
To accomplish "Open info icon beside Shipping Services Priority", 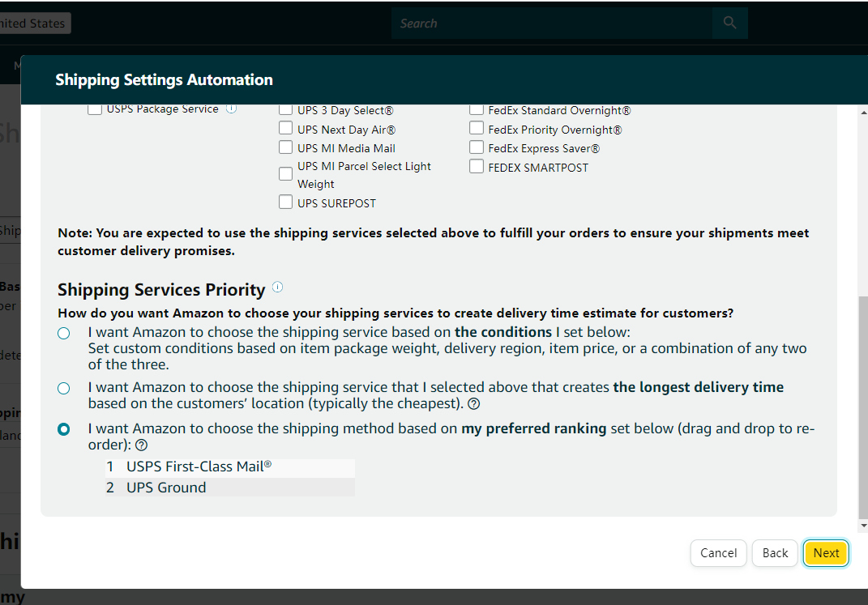I will pos(277,287).
